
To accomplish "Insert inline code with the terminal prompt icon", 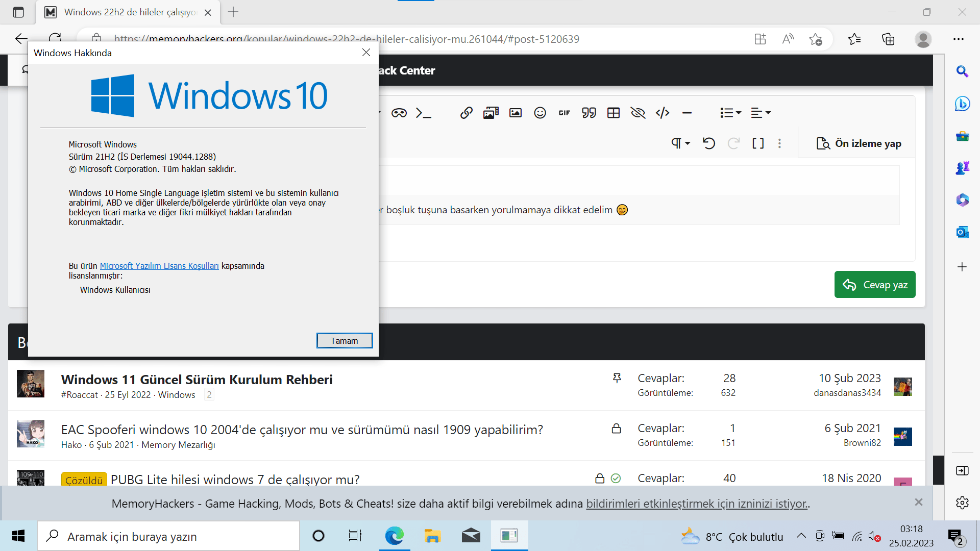I will [x=424, y=113].
